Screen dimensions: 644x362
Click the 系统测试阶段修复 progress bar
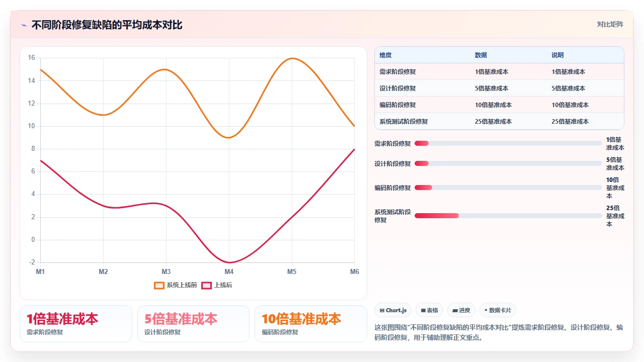click(508, 216)
